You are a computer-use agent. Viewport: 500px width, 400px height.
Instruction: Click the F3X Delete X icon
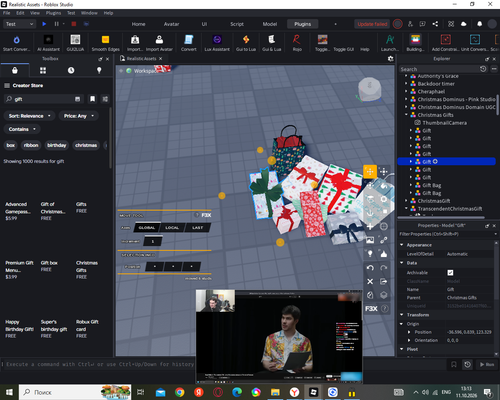pos(370,281)
